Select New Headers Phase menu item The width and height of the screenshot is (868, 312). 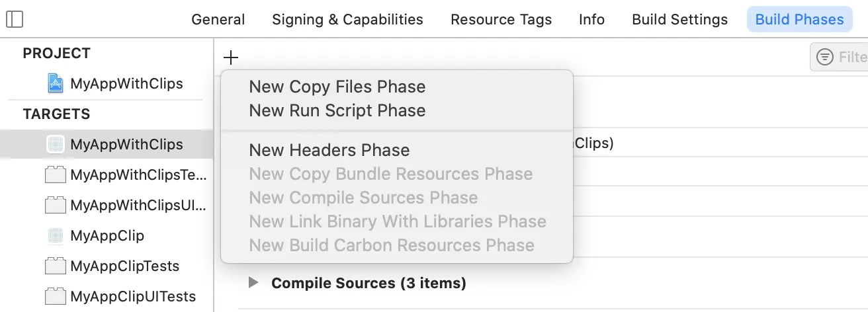329,150
